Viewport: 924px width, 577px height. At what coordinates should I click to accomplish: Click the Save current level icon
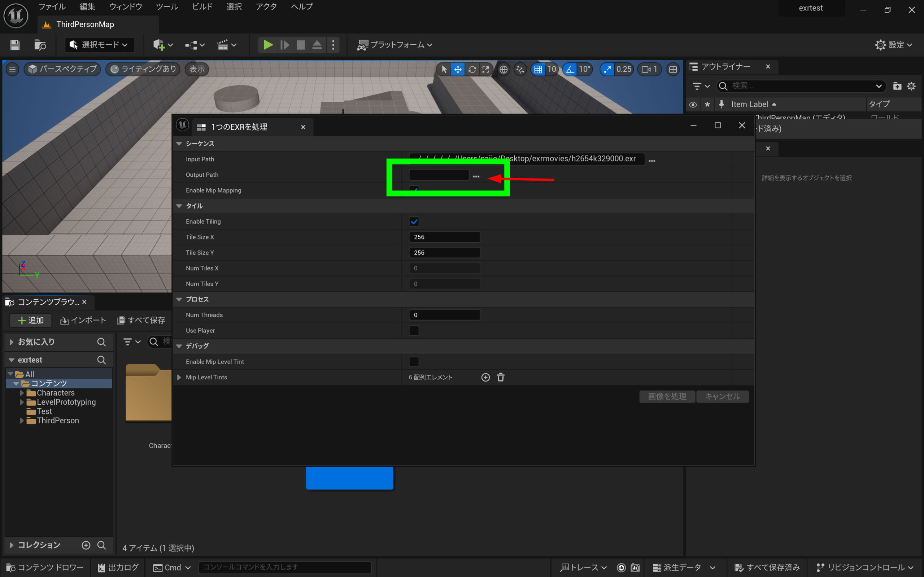point(15,45)
